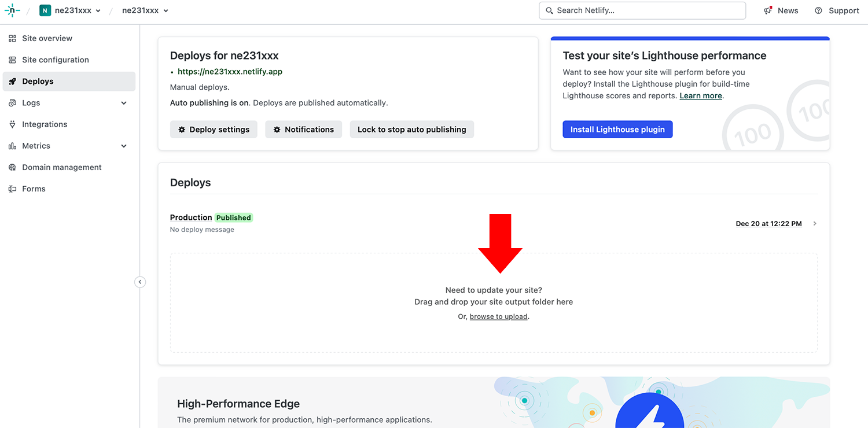Screen dimensions: 868x428
Task: Expand the Logs submenu chevron
Action: point(124,103)
